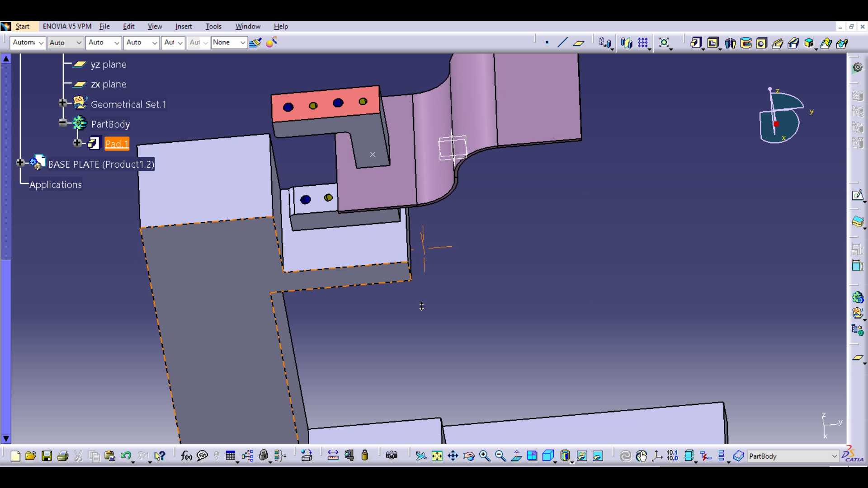Click the Save floppy disk icon
868x488 pixels.
point(47,456)
